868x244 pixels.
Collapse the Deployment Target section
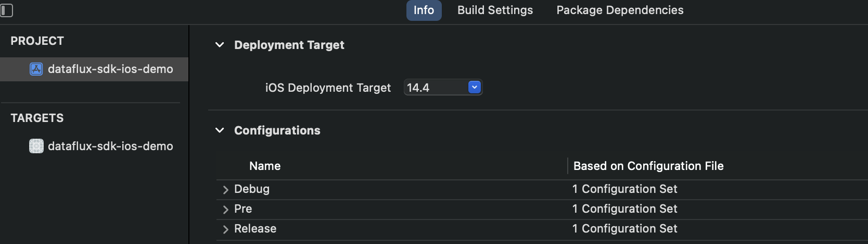tap(220, 45)
